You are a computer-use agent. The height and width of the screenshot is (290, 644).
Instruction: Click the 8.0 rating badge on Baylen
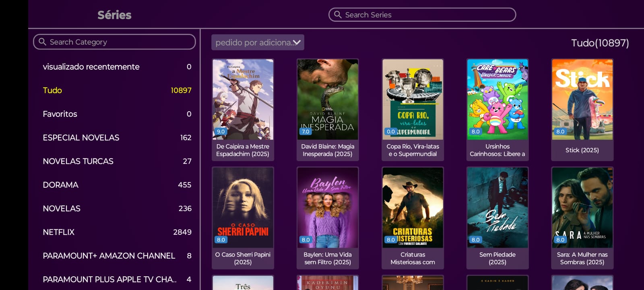point(305,240)
